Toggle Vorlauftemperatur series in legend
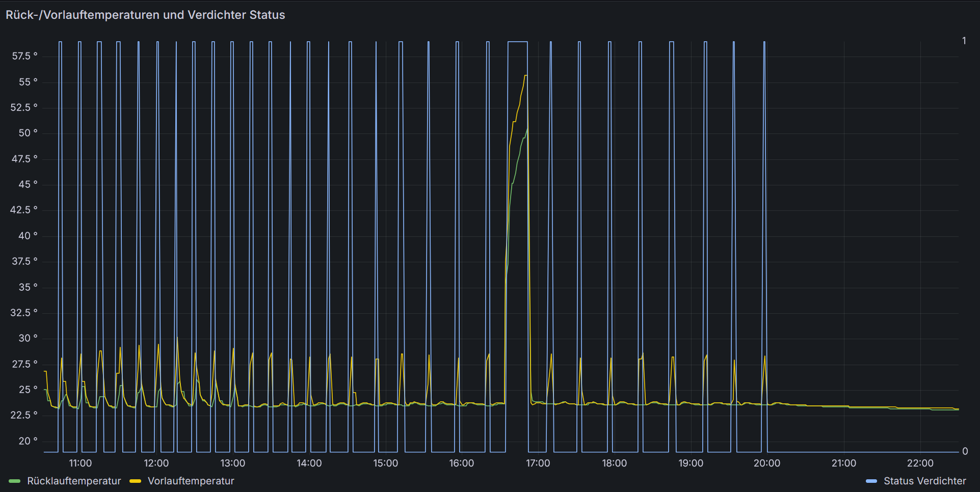 191,481
